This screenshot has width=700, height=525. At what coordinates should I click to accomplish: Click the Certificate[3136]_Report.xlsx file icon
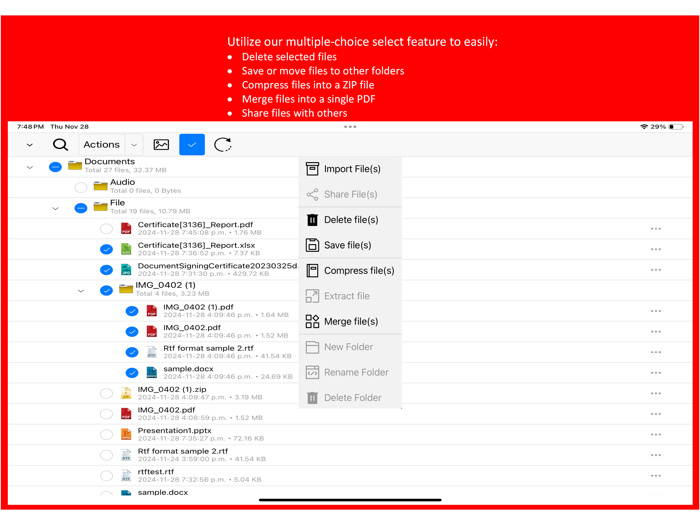click(126, 249)
